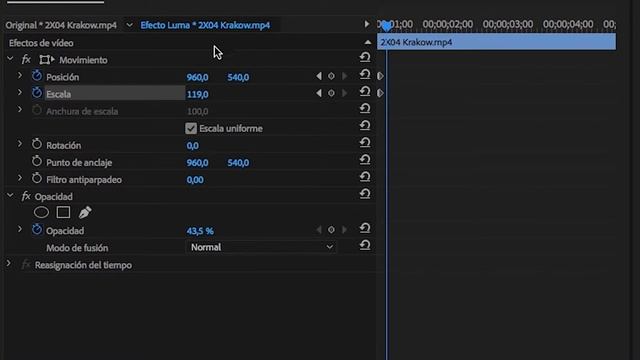Image resolution: width=640 pixels, height=360 pixels.
Task: Toggle animation stopwatch for Posición
Action: click(x=37, y=76)
